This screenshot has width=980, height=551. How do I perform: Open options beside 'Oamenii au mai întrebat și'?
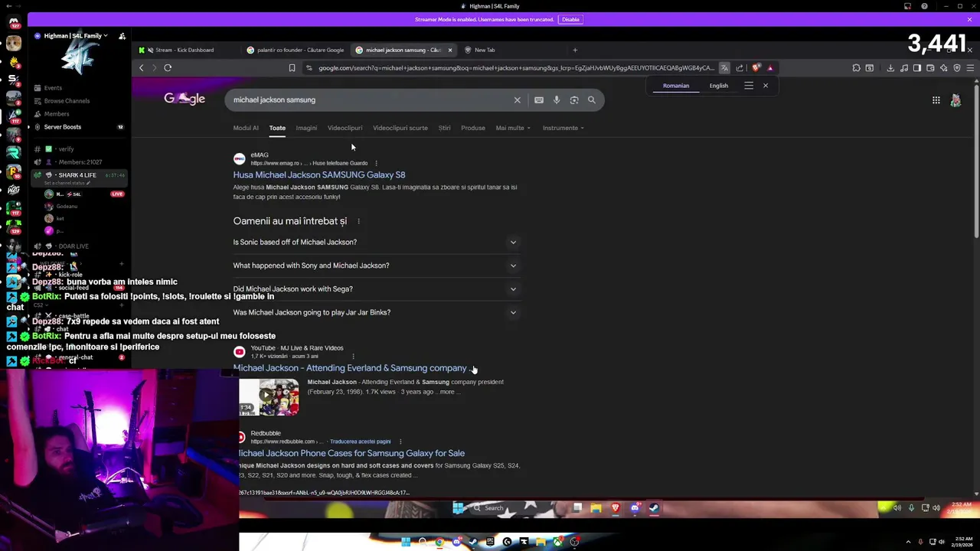click(358, 221)
